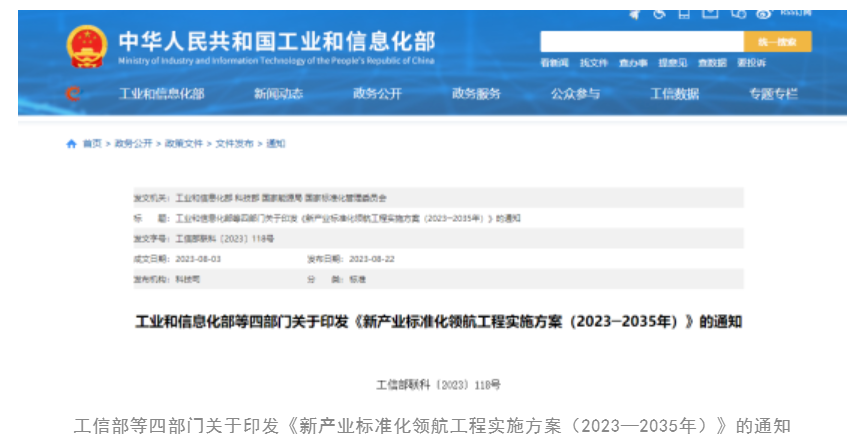Open the 工信数据 navigation item
This screenshot has width=861, height=446.
[675, 94]
